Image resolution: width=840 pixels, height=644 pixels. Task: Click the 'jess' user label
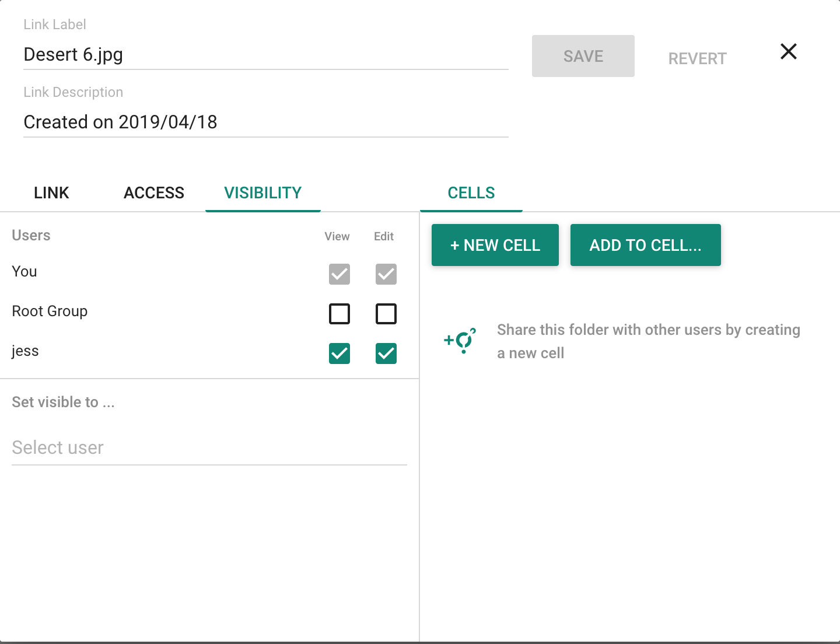coord(25,351)
